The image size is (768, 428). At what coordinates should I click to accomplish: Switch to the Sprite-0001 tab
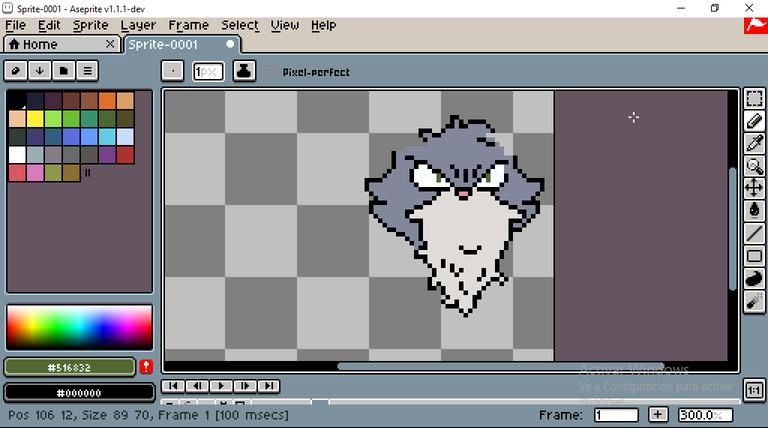(182, 45)
